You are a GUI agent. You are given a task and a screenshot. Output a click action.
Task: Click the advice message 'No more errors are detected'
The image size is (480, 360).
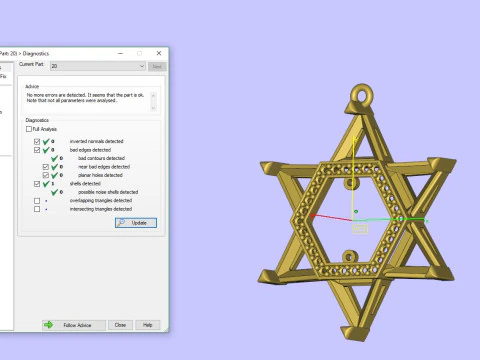tap(85, 98)
